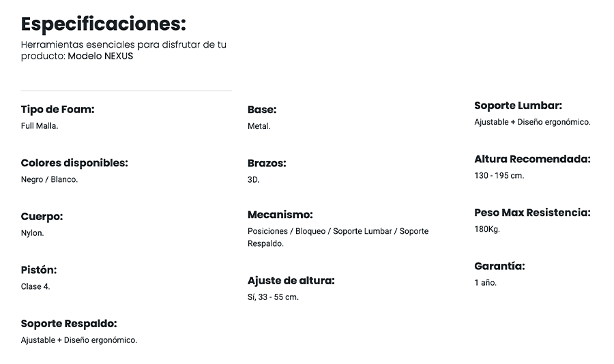
Task: Click the Negro / Blanco color text
Action: click(x=49, y=180)
